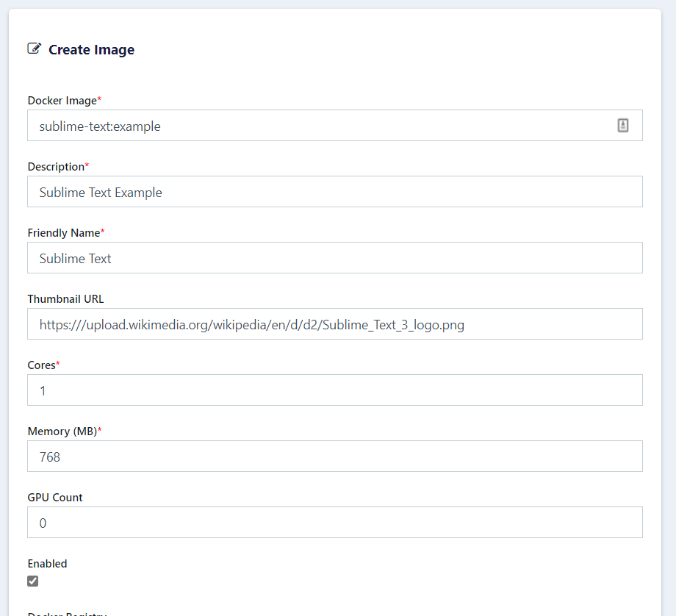This screenshot has width=676, height=616.
Task: Click the Friendly Name label
Action: (63, 233)
